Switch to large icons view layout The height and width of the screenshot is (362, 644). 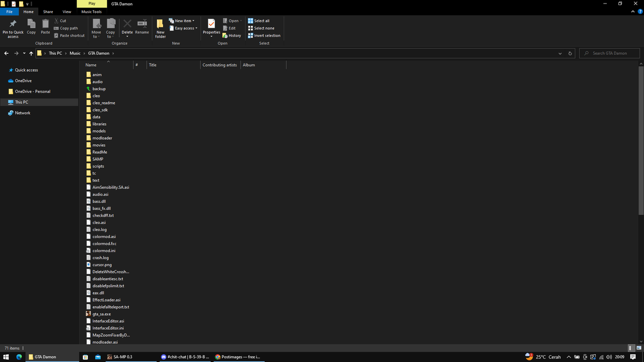coord(638,348)
